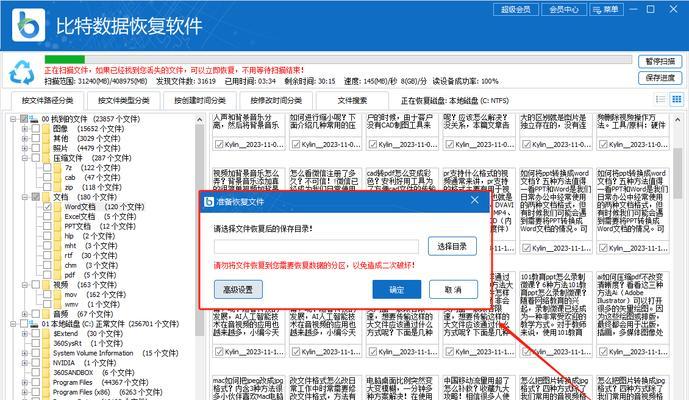Check the 其他 (3029个文件) checkbox
689x400 pixels.
coord(36,138)
